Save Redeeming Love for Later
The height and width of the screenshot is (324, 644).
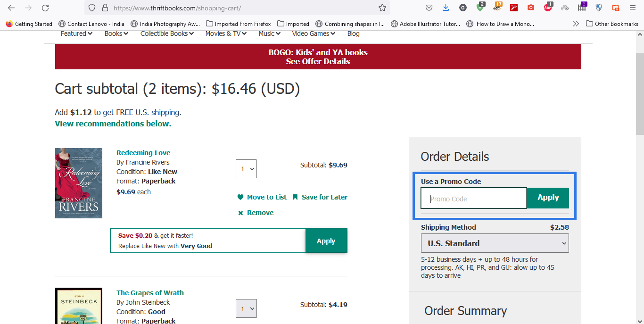pyautogui.click(x=320, y=197)
